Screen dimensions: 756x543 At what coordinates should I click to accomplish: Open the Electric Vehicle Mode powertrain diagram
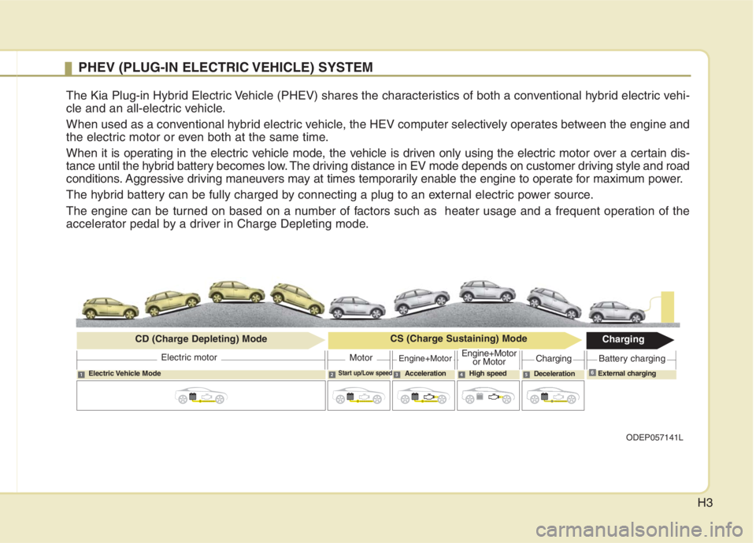[x=201, y=396]
